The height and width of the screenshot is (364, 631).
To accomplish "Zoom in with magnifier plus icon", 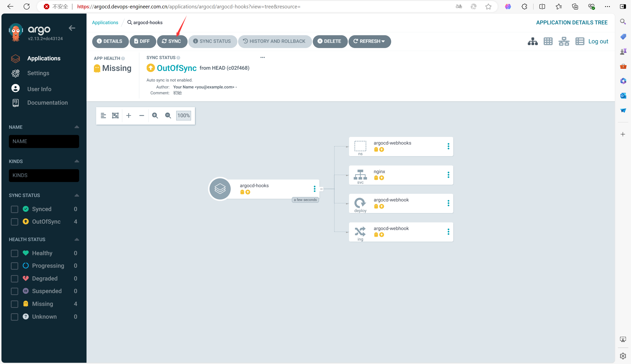I will click(x=155, y=116).
